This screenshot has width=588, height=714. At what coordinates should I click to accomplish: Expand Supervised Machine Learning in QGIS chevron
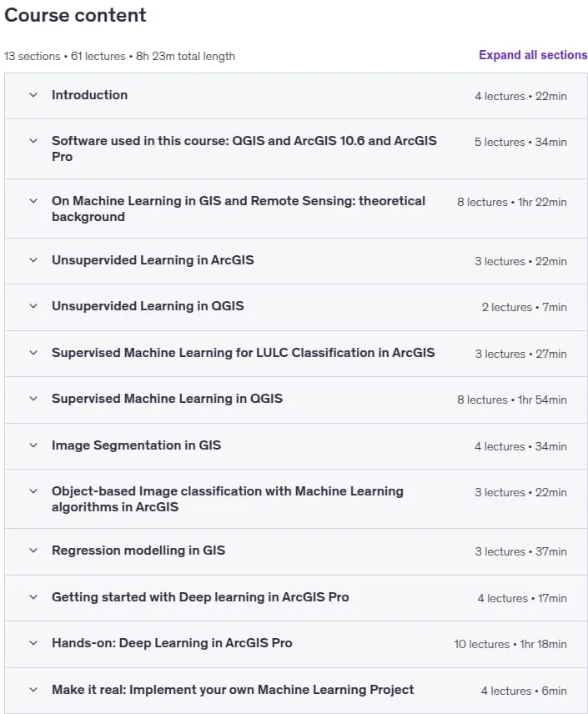coord(33,399)
